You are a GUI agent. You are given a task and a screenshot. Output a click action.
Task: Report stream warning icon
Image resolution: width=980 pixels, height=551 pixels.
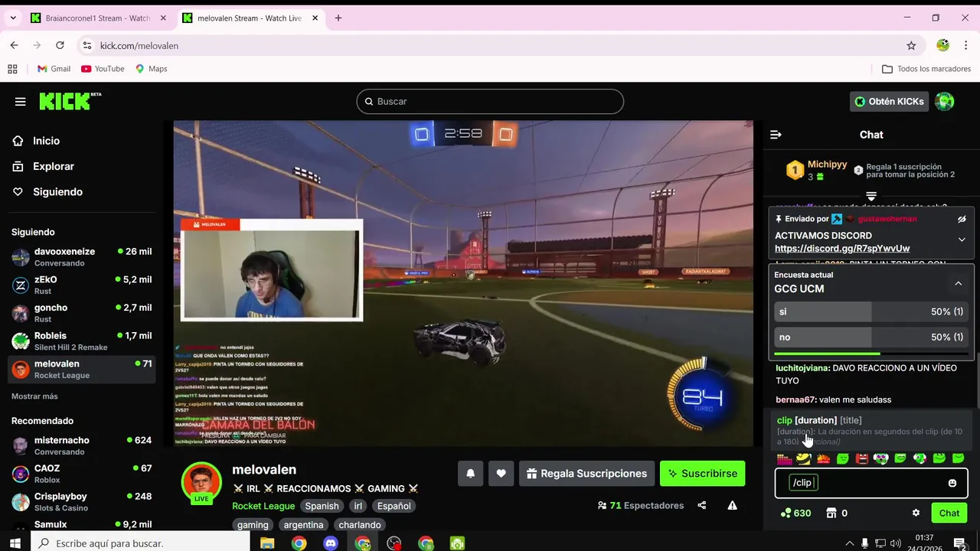pos(732,505)
